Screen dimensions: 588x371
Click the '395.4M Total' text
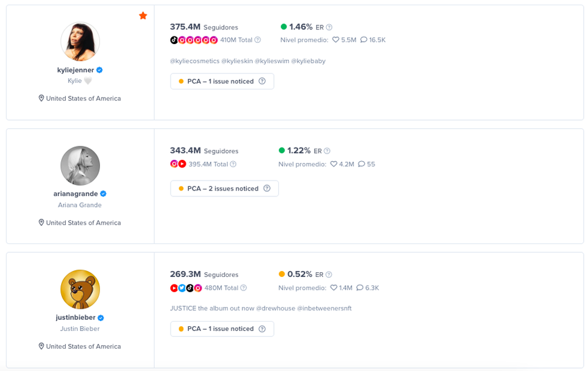[x=208, y=164]
